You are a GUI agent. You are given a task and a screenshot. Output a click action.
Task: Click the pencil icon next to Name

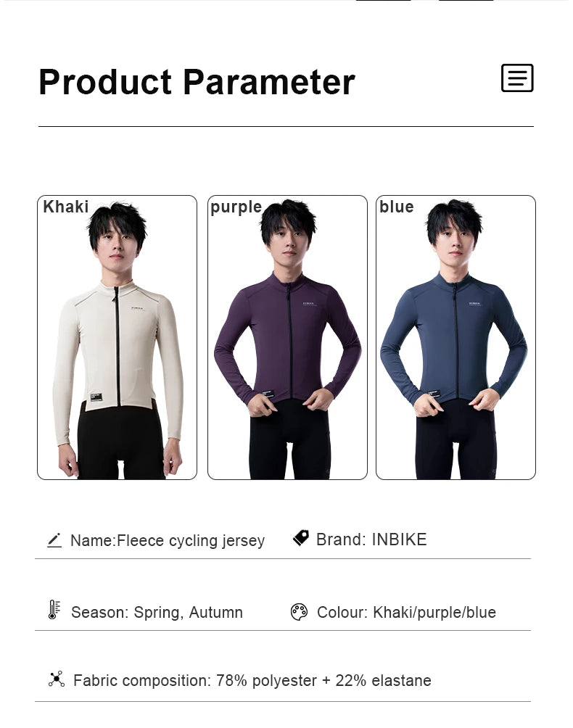coord(54,540)
